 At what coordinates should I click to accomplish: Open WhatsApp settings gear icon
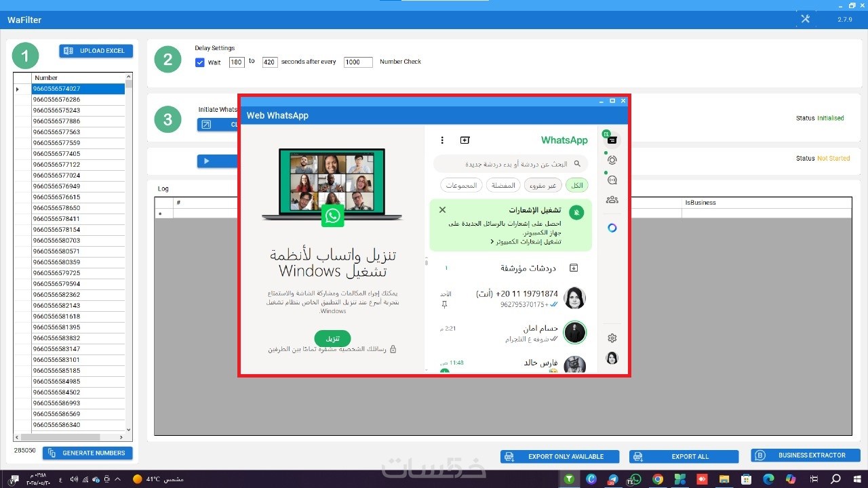(612, 338)
